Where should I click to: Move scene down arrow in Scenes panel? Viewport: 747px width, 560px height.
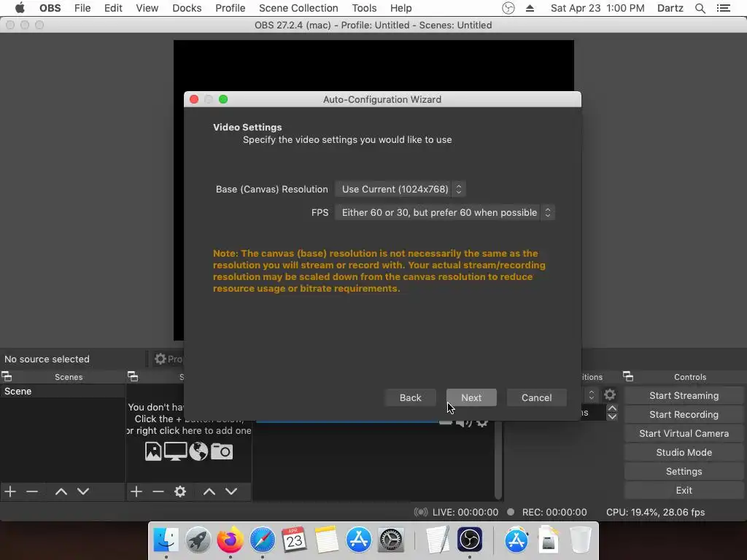point(83,491)
